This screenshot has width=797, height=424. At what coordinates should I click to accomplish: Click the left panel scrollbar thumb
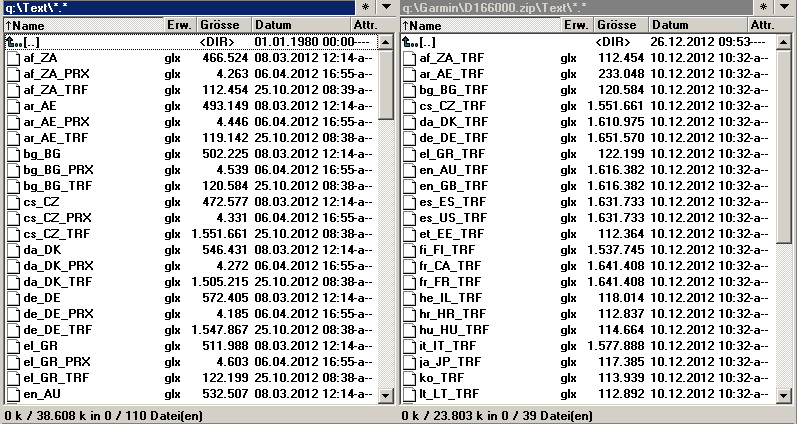[x=386, y=84]
